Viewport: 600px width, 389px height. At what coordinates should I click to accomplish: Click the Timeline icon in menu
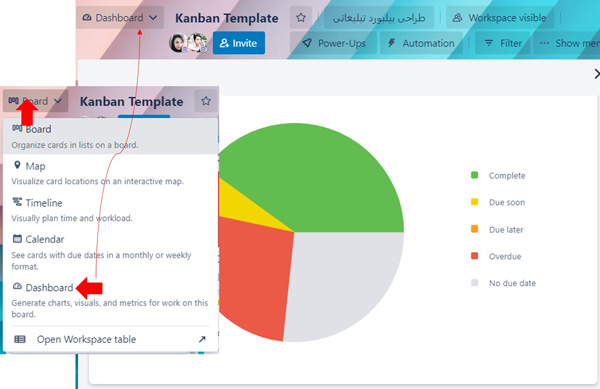pyautogui.click(x=17, y=202)
